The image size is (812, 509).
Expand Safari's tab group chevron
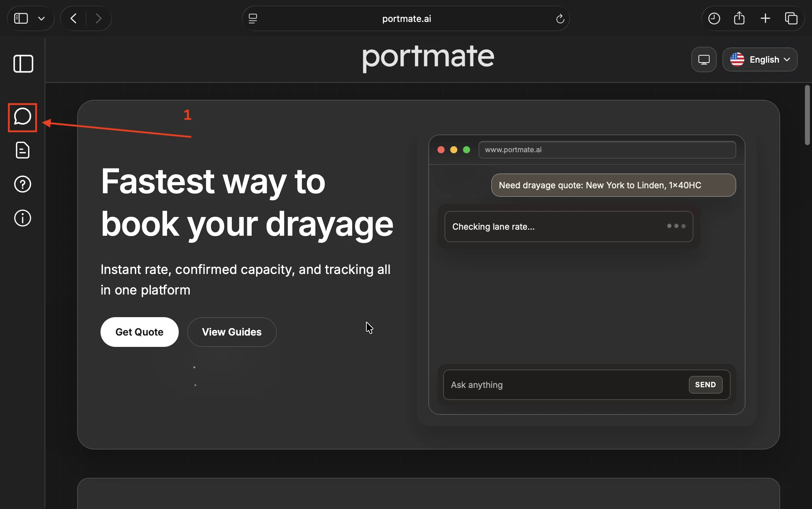coord(41,18)
